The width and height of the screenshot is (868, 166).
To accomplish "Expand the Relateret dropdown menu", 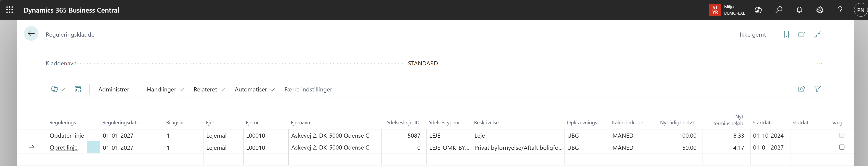I will click(209, 89).
